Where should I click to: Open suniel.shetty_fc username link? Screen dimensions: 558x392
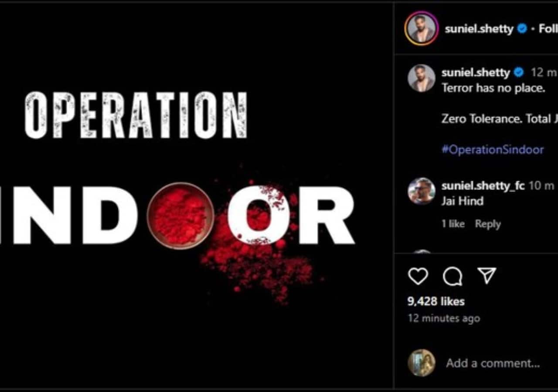tap(483, 186)
